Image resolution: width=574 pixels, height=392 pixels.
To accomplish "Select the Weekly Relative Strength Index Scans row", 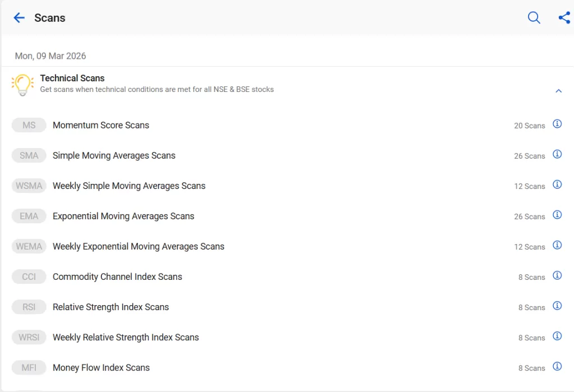I will pos(126,338).
